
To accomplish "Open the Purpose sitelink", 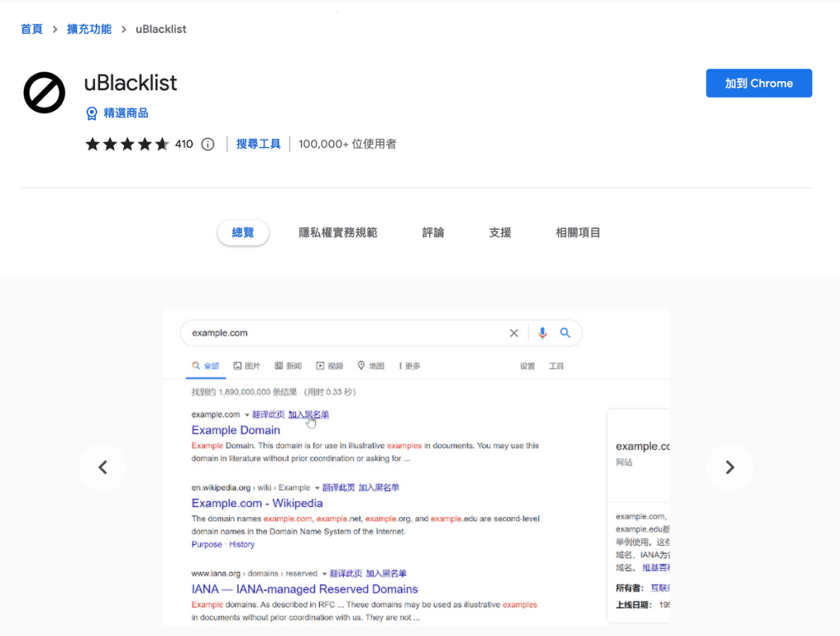I will point(206,544).
